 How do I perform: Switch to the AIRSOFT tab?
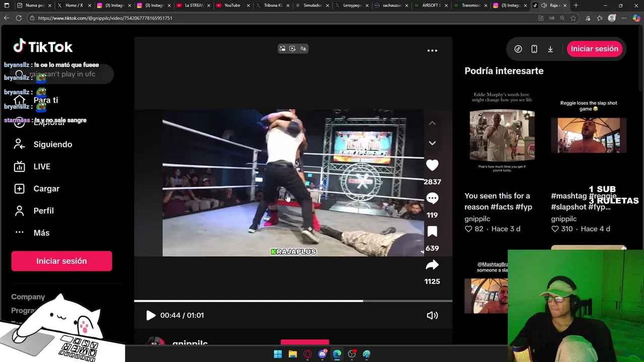coord(431,6)
